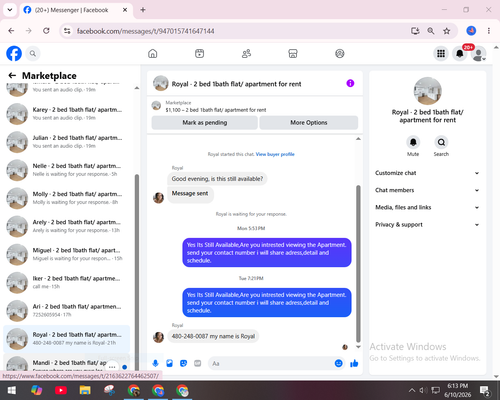This screenshot has width=500, height=400.
Task: Open the Iker conversation
Action: [67, 282]
